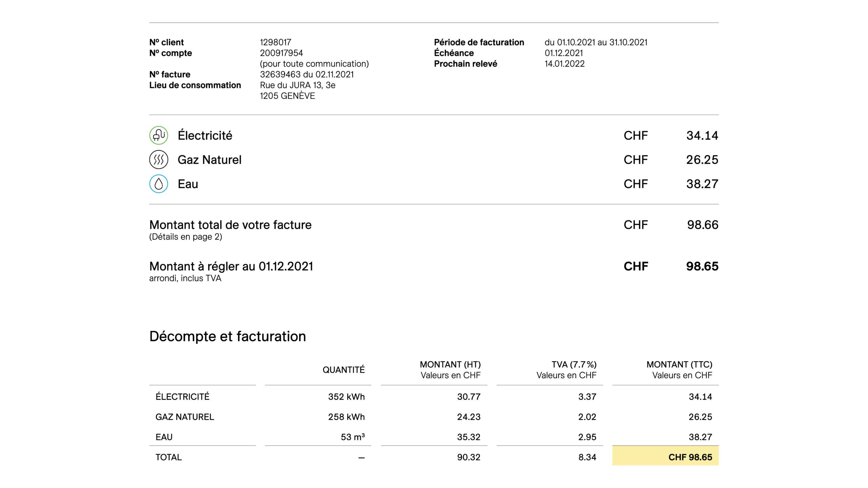The image size is (868, 488).
Task: Click the MONTANT (TTC) column header
Action: [679, 365]
